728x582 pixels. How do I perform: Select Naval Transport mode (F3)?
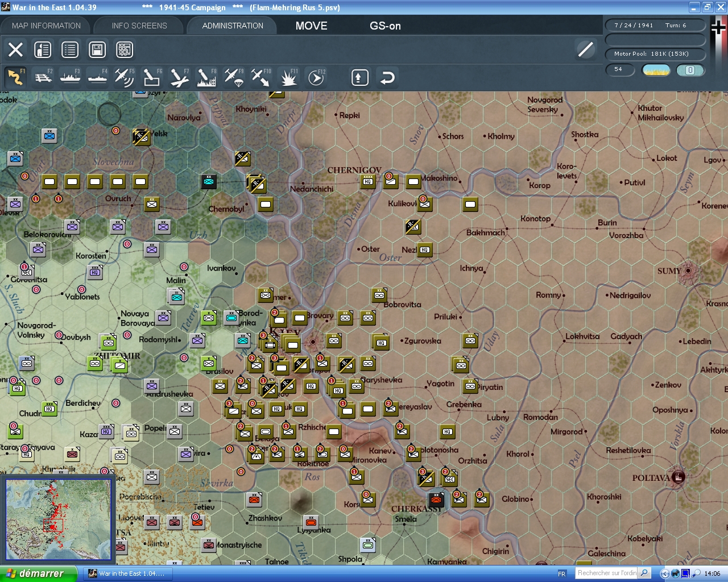pos(70,77)
